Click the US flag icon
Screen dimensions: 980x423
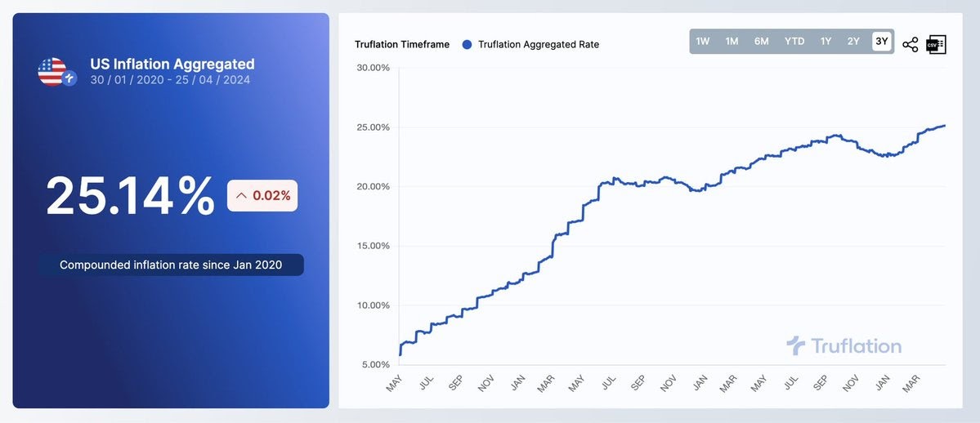51,71
